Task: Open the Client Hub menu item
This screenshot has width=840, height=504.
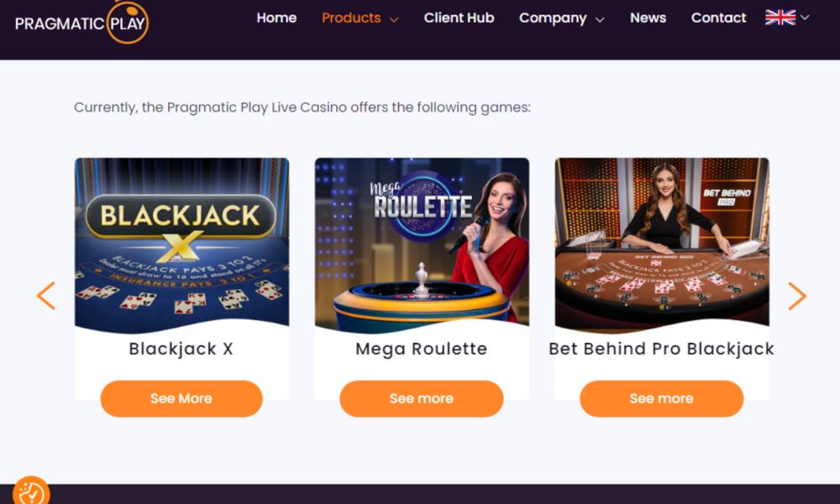Action: (459, 18)
